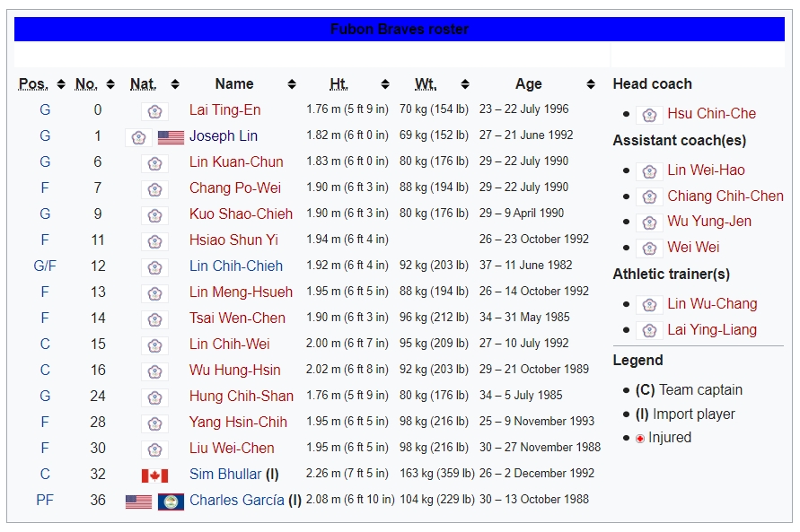This screenshot has height=532, width=800.
Task: Select the weight 104 kg (229 lb)
Action: click(x=436, y=500)
